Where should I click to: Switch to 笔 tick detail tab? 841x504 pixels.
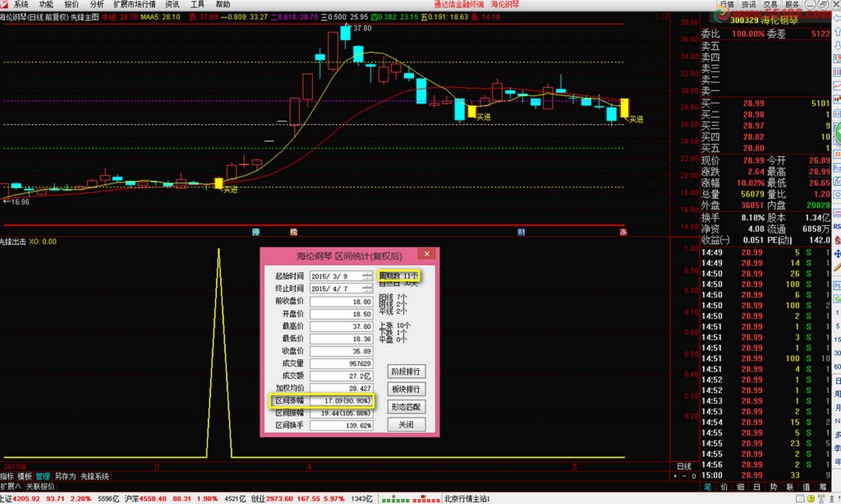(x=708, y=487)
